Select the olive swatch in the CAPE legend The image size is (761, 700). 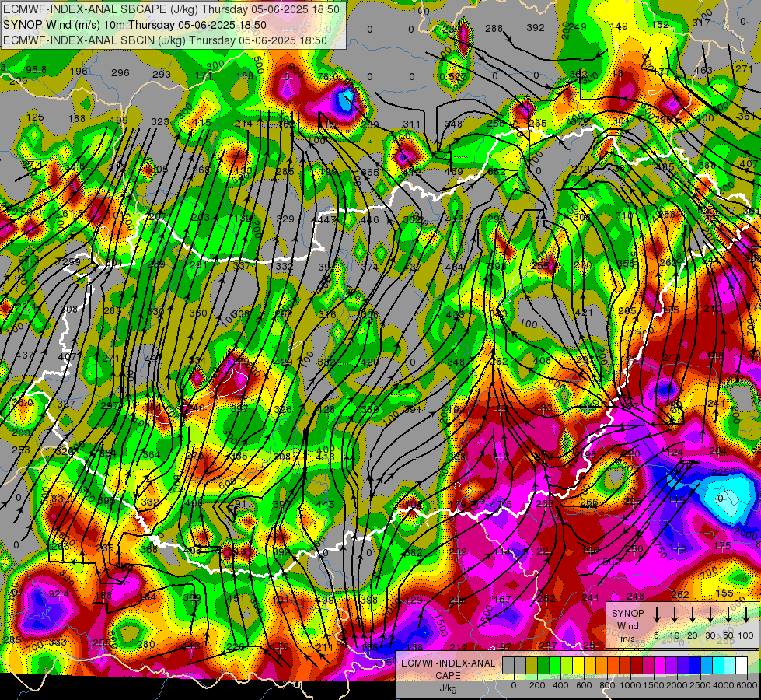coord(532,665)
